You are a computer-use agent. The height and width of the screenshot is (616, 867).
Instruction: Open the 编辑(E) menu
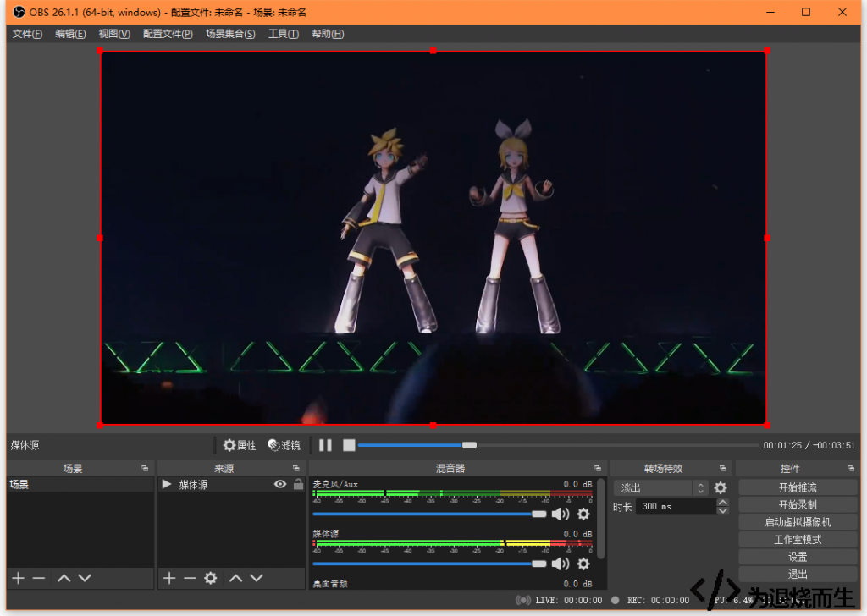click(x=70, y=34)
